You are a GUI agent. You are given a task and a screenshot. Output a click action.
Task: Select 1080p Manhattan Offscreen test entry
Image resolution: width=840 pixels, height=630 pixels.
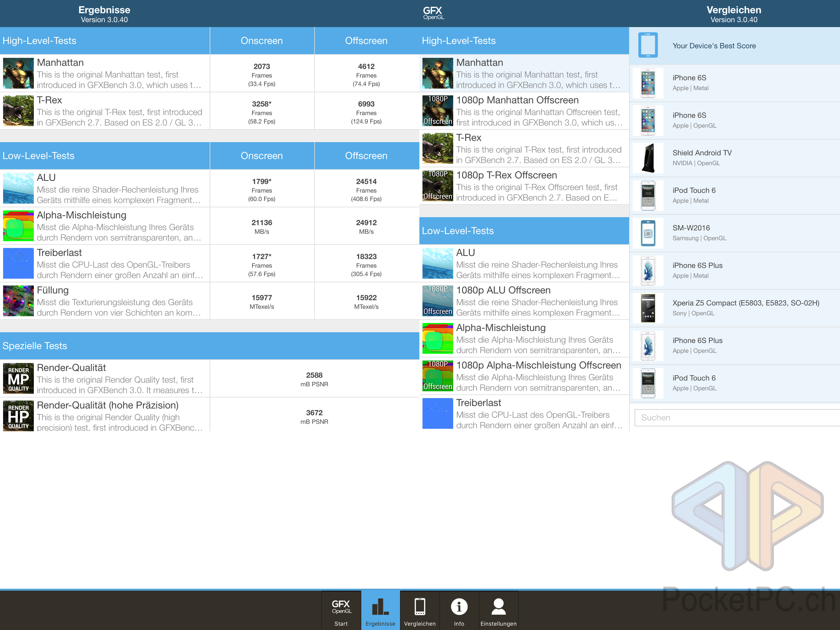point(524,110)
